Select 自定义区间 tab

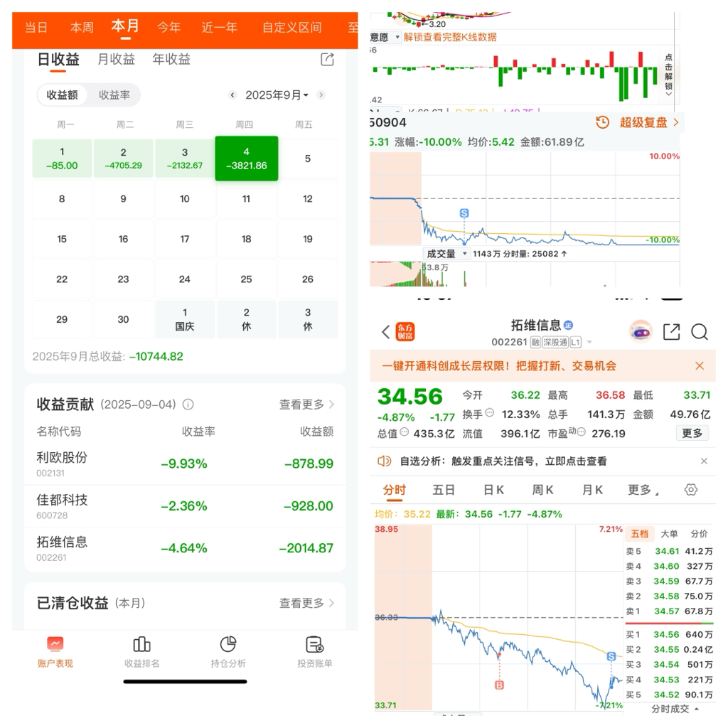pos(292,28)
